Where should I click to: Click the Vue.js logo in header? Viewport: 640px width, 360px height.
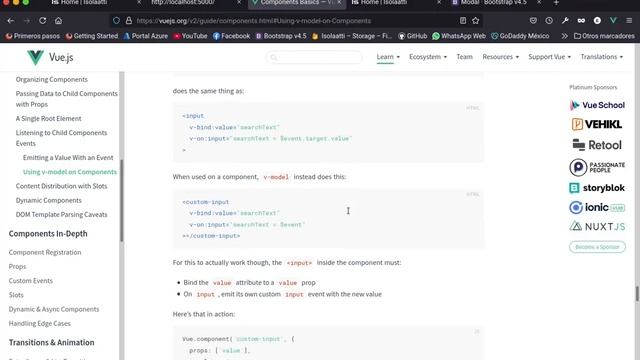point(50,57)
